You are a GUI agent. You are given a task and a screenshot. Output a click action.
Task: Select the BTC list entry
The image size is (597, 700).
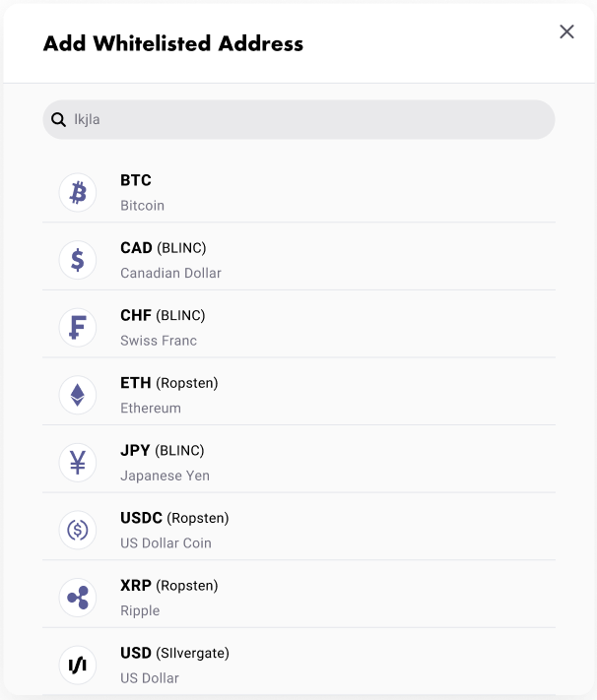298,192
